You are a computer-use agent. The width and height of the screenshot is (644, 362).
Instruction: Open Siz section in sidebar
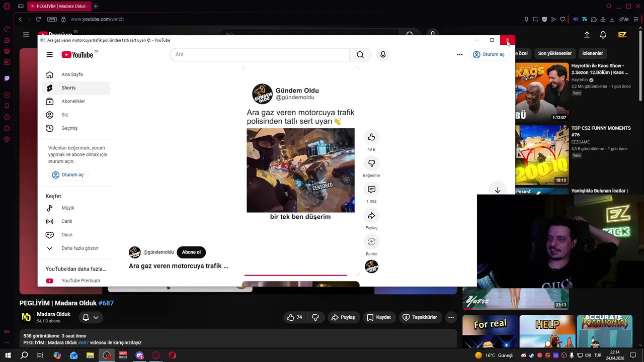[76, 115]
